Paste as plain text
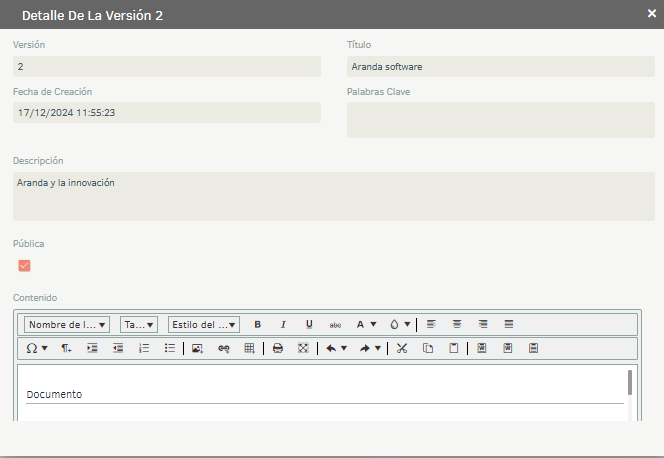The width and height of the screenshot is (664, 458). coord(534,348)
